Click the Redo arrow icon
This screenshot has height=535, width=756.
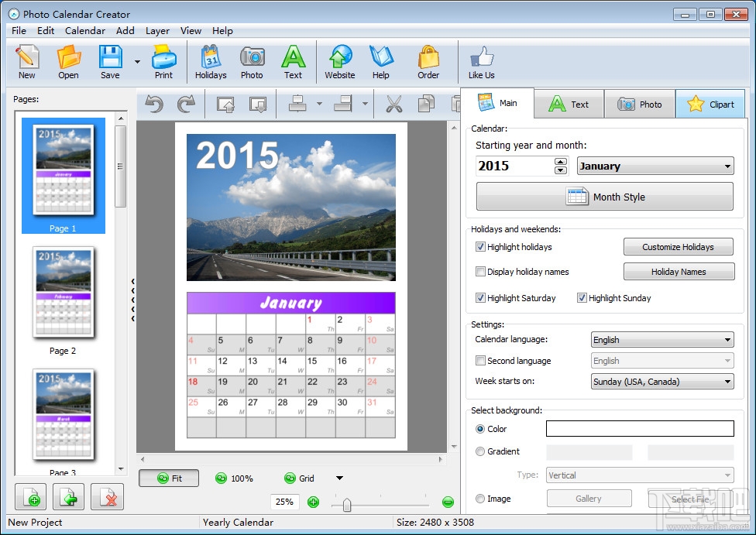(x=186, y=104)
